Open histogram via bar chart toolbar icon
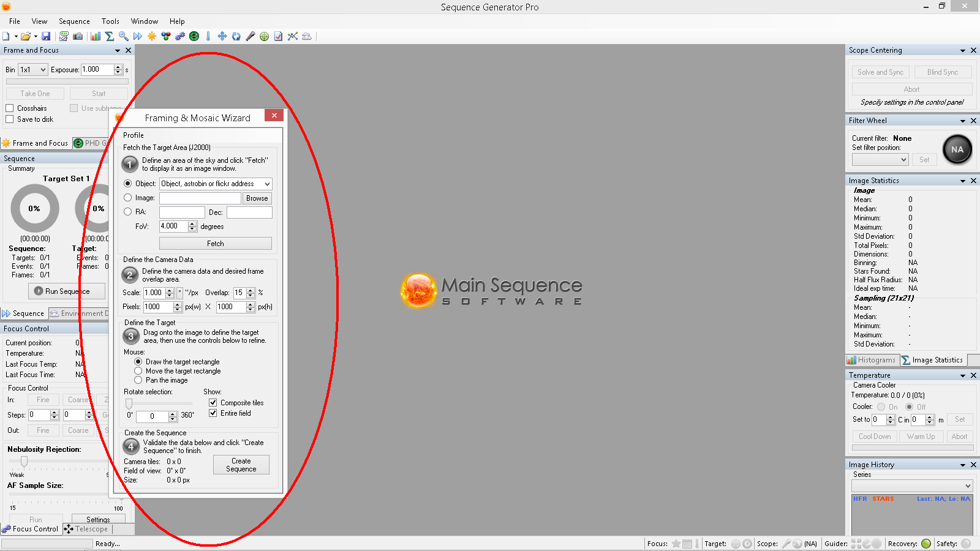Viewport: 980px width, 551px height. (96, 37)
